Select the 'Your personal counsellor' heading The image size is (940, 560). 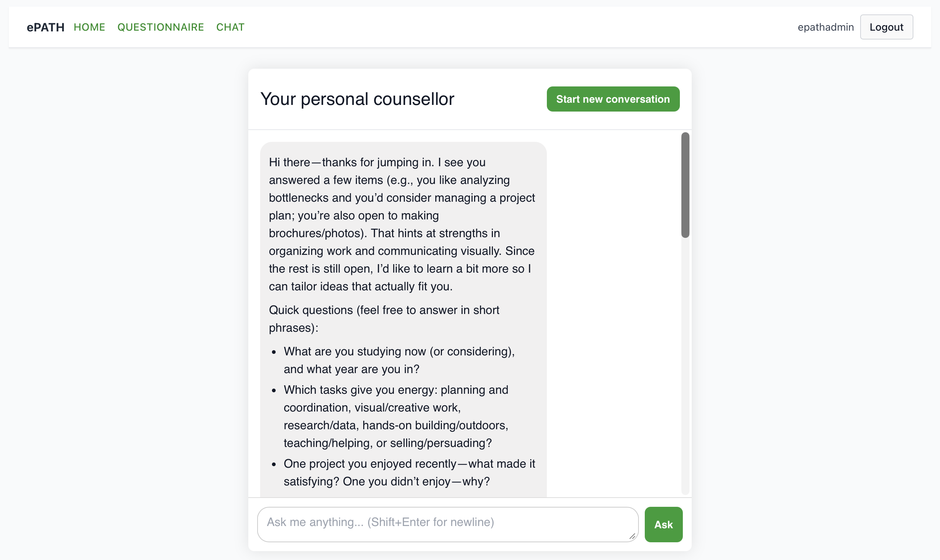357,99
